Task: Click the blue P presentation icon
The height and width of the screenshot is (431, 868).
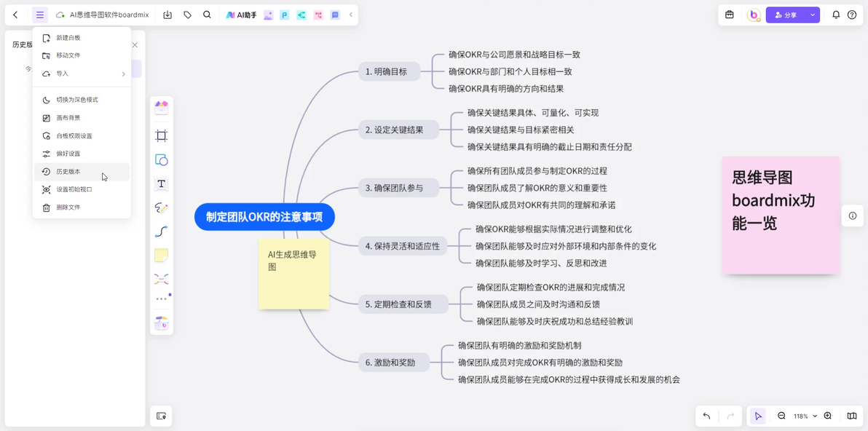Action: point(285,15)
